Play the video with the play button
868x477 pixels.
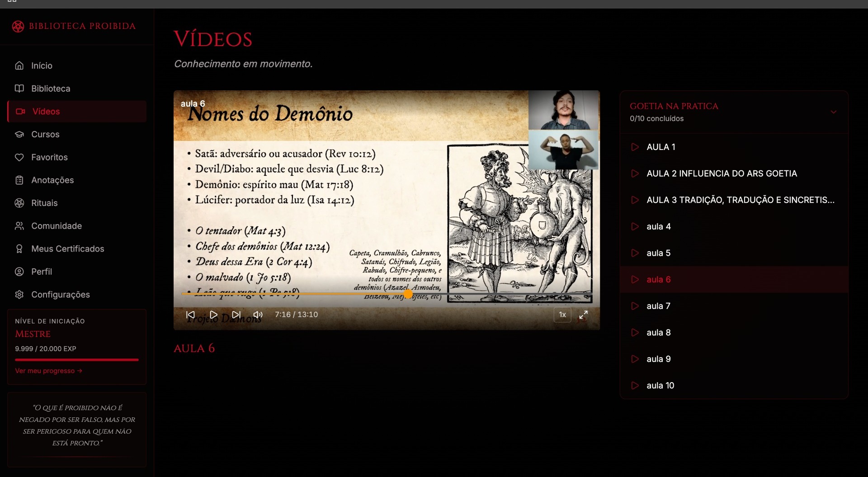click(x=213, y=315)
